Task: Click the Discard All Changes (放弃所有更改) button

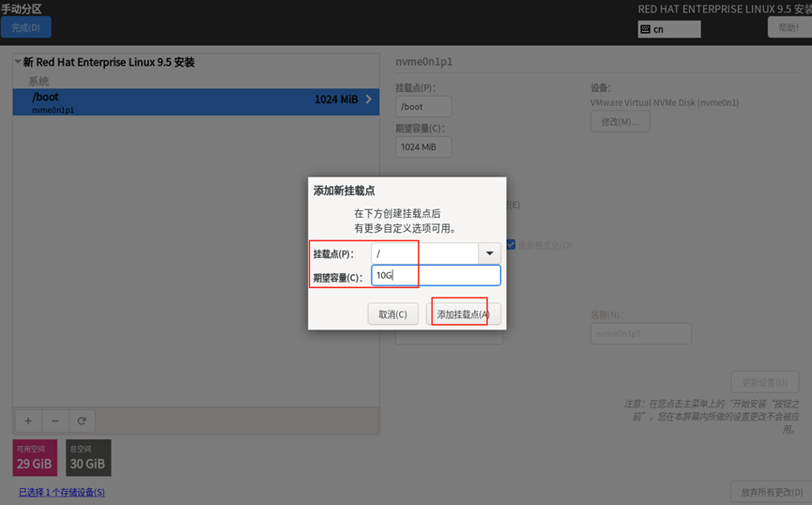Action: tap(772, 492)
